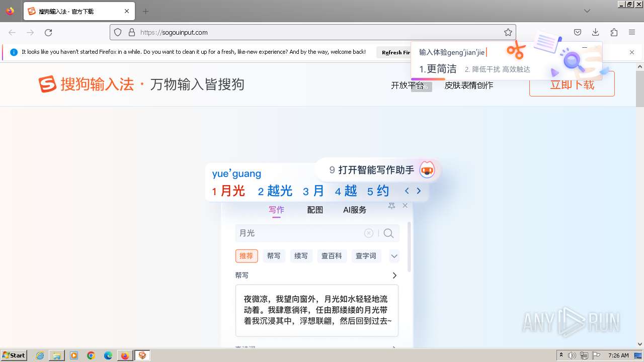
Task: Select the 查字词 filter chip
Action: point(366,256)
